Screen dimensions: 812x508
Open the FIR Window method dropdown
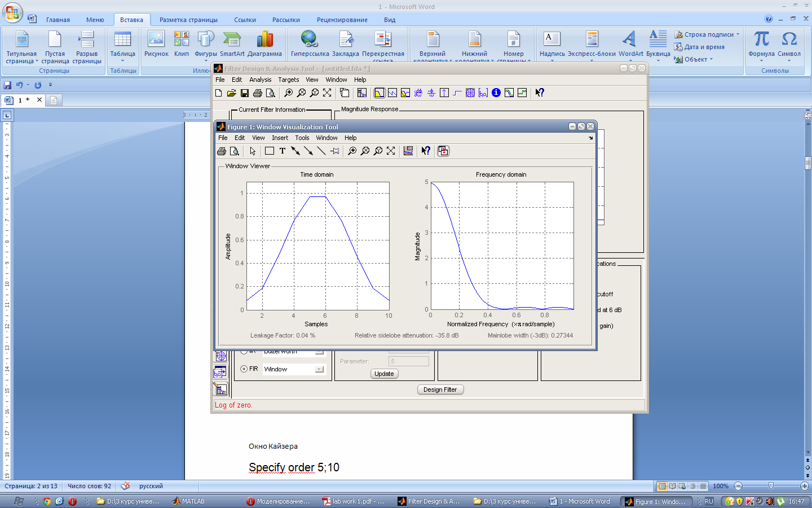(320, 369)
